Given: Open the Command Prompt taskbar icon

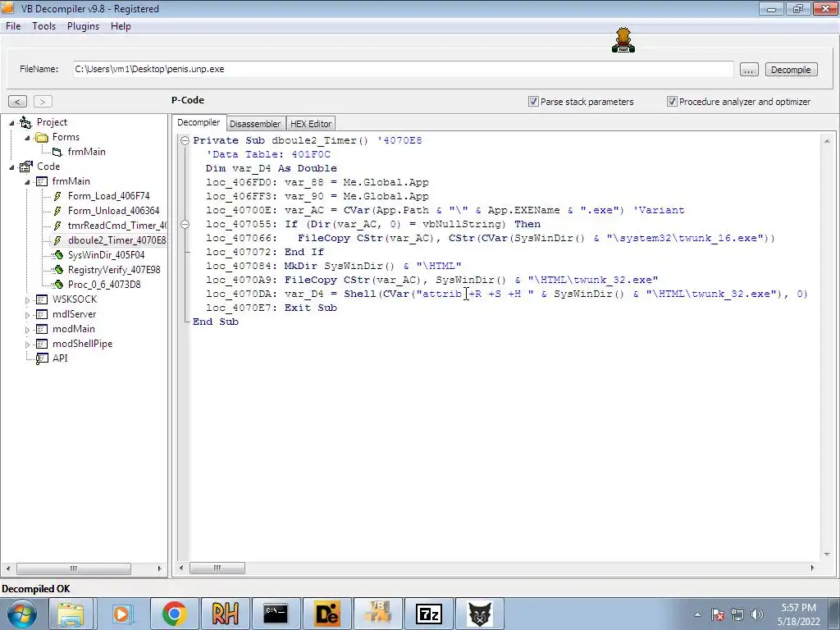Looking at the screenshot, I should pyautogui.click(x=276, y=614).
